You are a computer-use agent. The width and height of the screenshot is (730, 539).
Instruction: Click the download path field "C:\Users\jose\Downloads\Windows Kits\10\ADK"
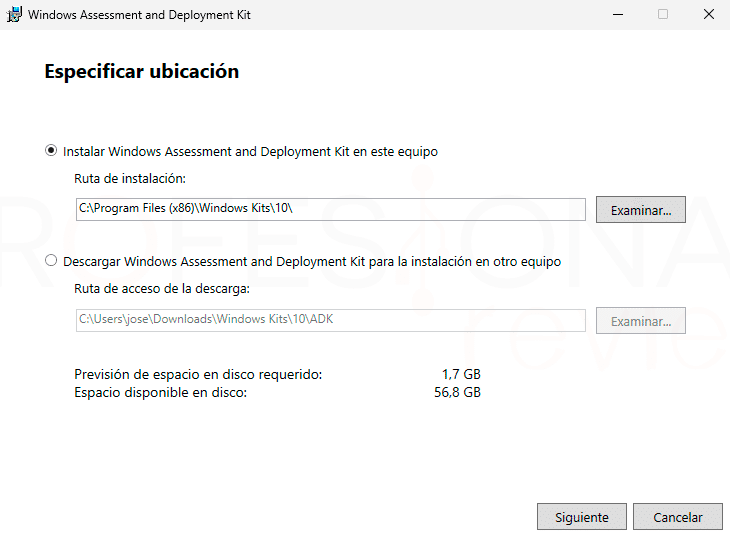331,320
